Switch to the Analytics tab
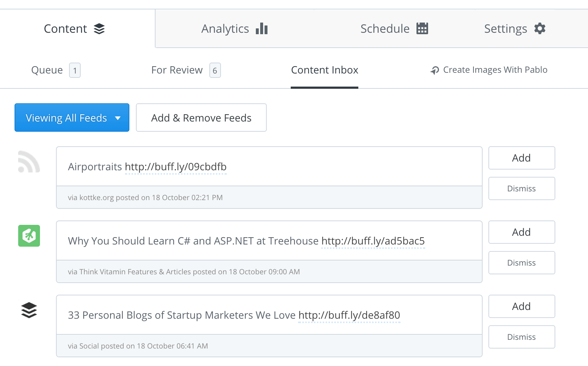 coord(225,28)
